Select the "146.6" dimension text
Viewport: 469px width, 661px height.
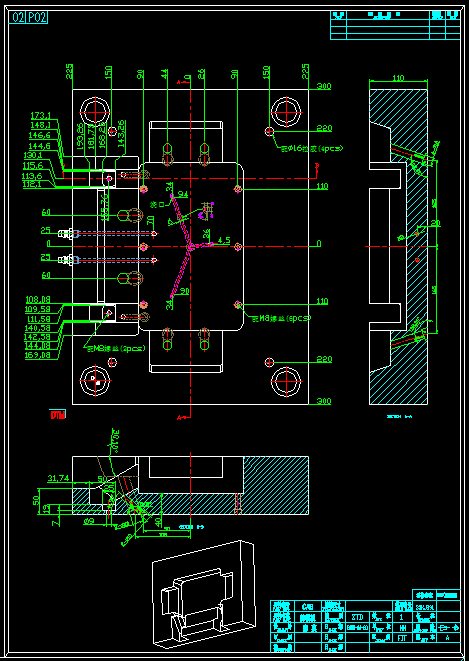point(40,135)
